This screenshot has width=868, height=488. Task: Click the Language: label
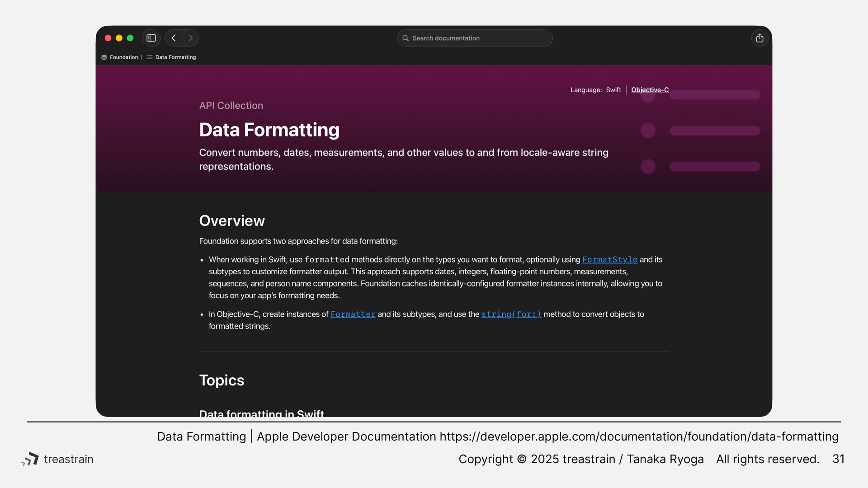[586, 90]
